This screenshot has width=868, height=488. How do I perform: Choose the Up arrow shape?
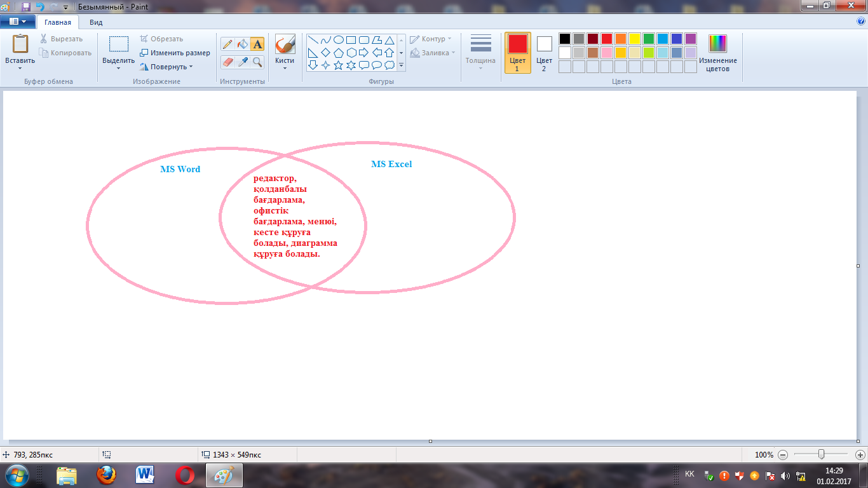coord(390,52)
